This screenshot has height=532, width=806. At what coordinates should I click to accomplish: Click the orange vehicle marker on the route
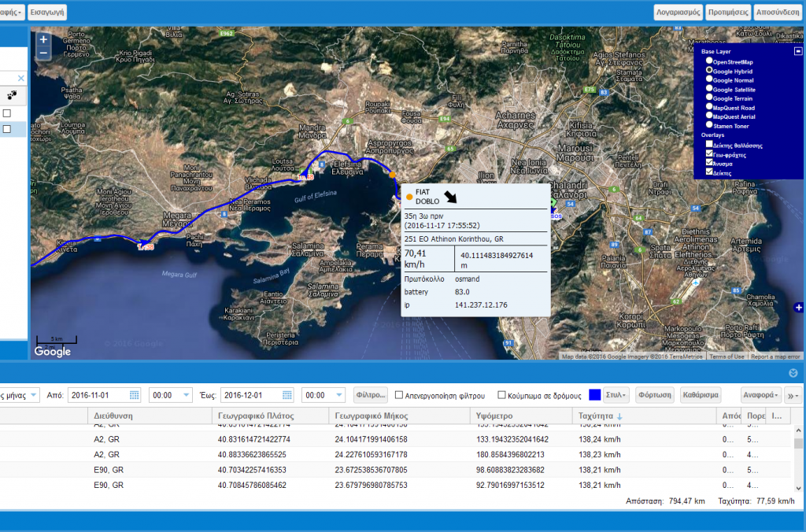click(x=392, y=175)
